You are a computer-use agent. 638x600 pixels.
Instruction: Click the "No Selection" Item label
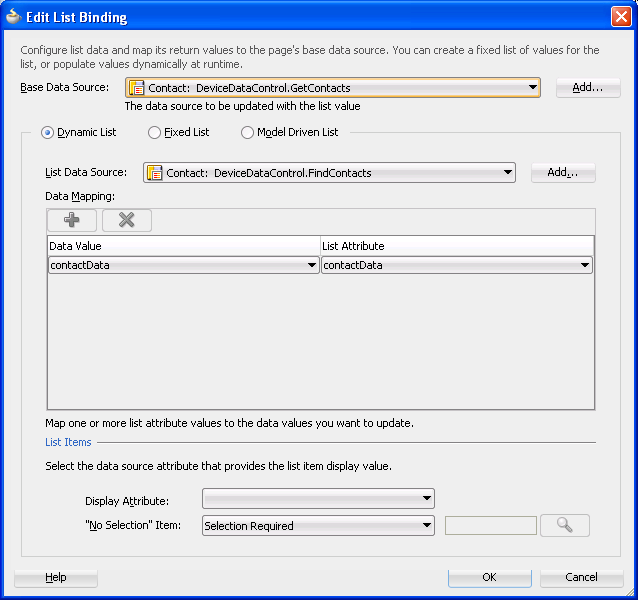pos(133,526)
